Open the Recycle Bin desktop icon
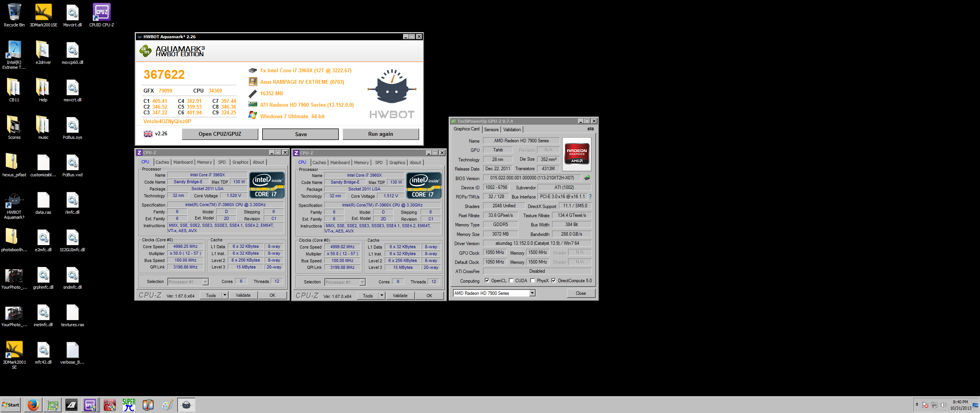Image resolution: width=980 pixels, height=413 pixels. coord(14,15)
